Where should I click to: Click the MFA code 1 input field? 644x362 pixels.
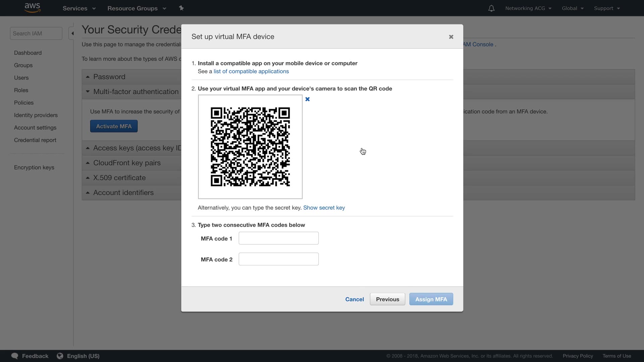pos(278,238)
